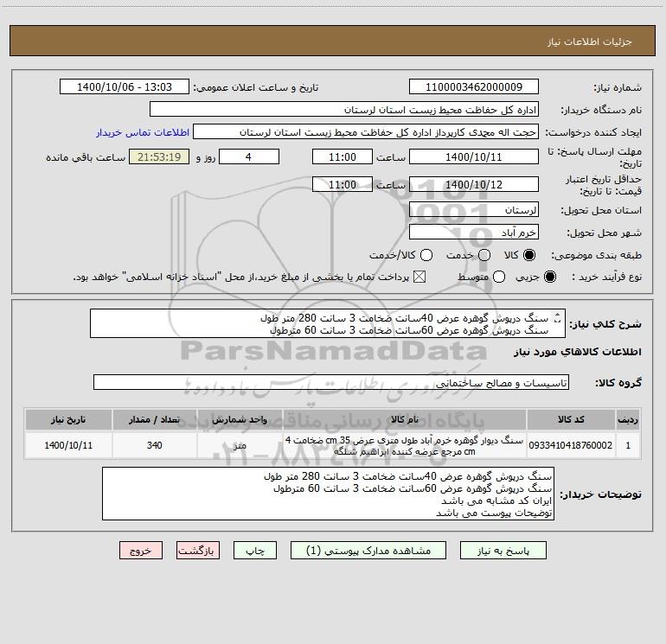Select the کالا/خدمت radio button
Viewport: 666px width, 644px height.
[426, 255]
